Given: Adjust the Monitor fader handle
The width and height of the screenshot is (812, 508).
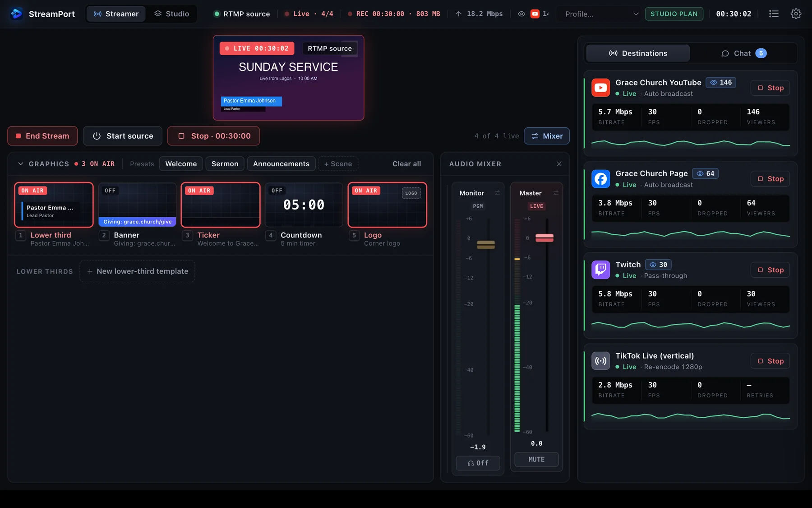Looking at the screenshot, I should pos(486,245).
